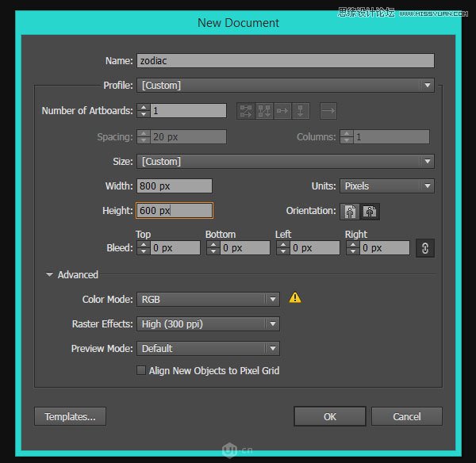Viewport: 476px width, 463px height.
Task: Click the Number of Artboards stepper arrows
Action: [143, 111]
